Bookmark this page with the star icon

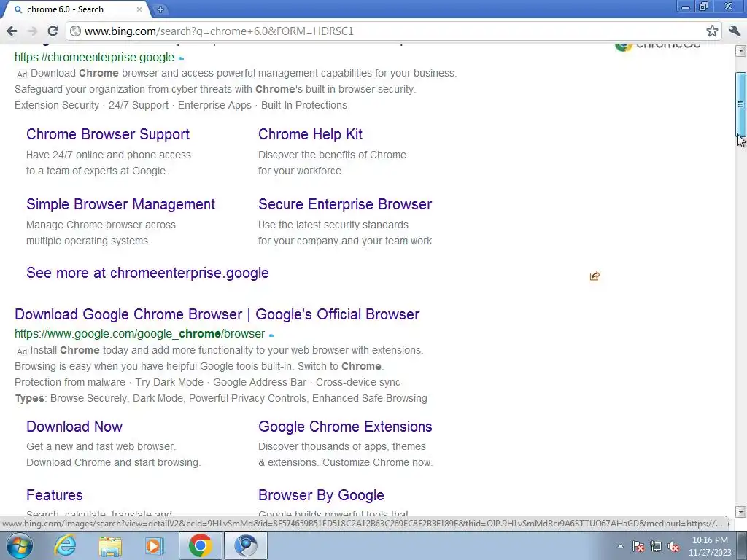pyautogui.click(x=712, y=31)
